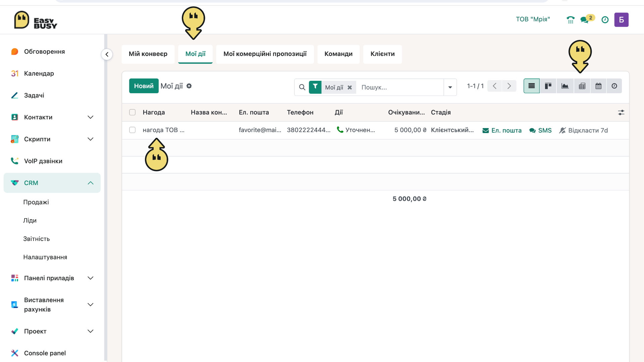Collapse the CRM menu chevron
This screenshot has height=362, width=644.
90,183
